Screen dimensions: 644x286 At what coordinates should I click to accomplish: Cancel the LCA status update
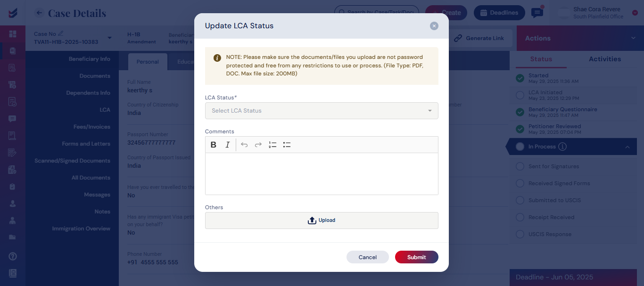(x=368, y=257)
